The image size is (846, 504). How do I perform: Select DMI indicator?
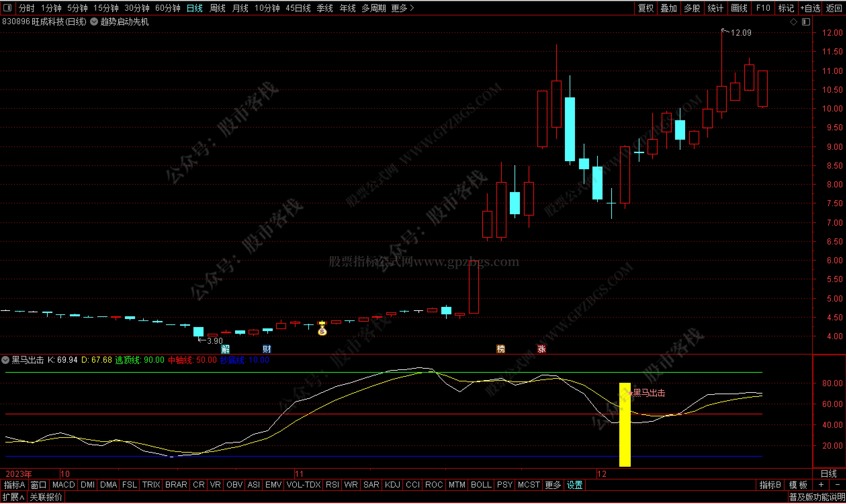[x=88, y=485]
